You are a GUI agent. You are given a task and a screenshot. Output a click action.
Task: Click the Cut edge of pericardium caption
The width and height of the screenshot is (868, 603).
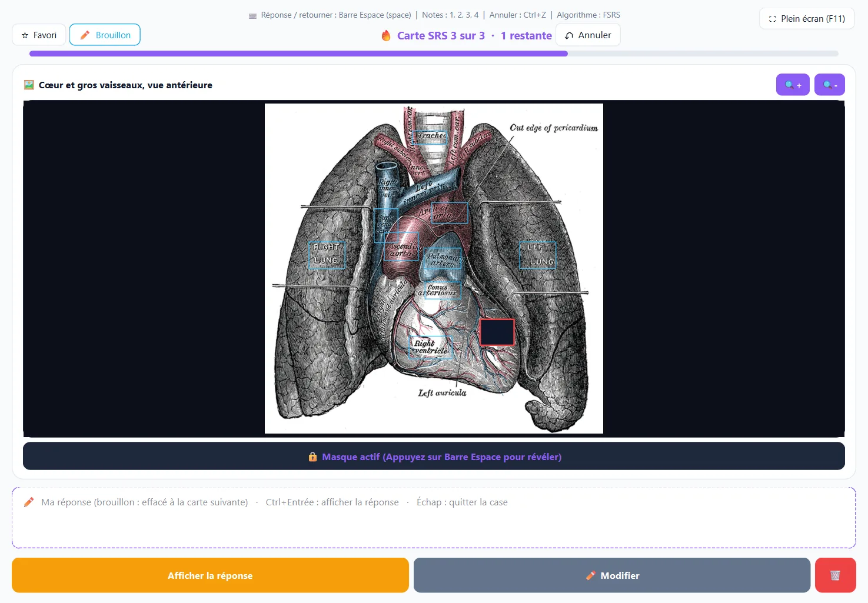(x=554, y=128)
